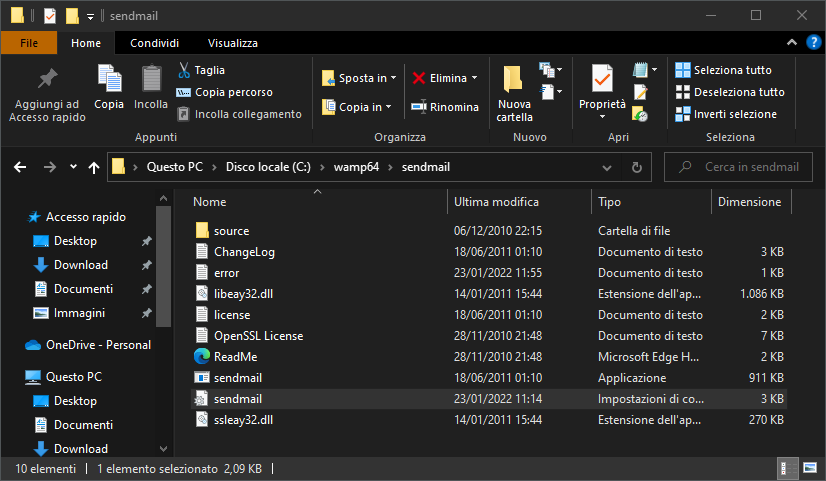Open the ribbon help question mark
826x481 pixels.
[813, 42]
